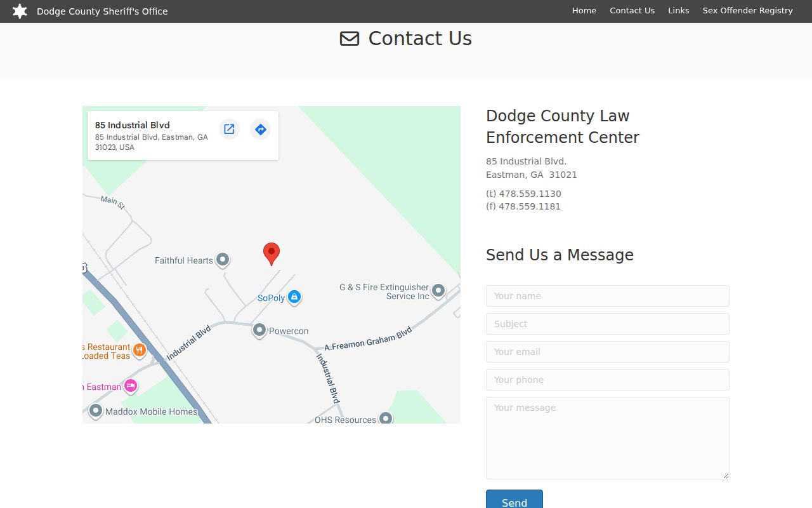Viewport: 812px width, 508px height.
Task: Focus the Your message text area
Action: click(x=608, y=438)
